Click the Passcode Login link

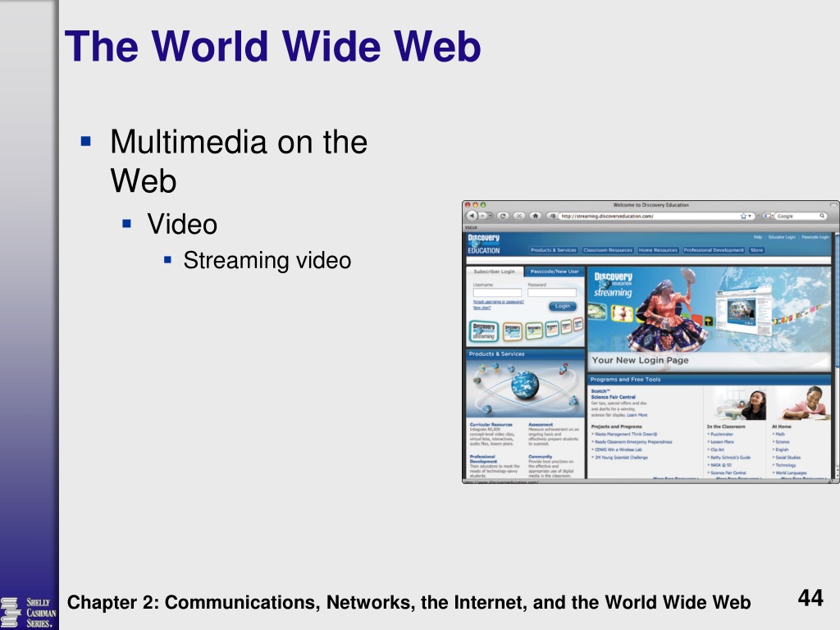(815, 237)
